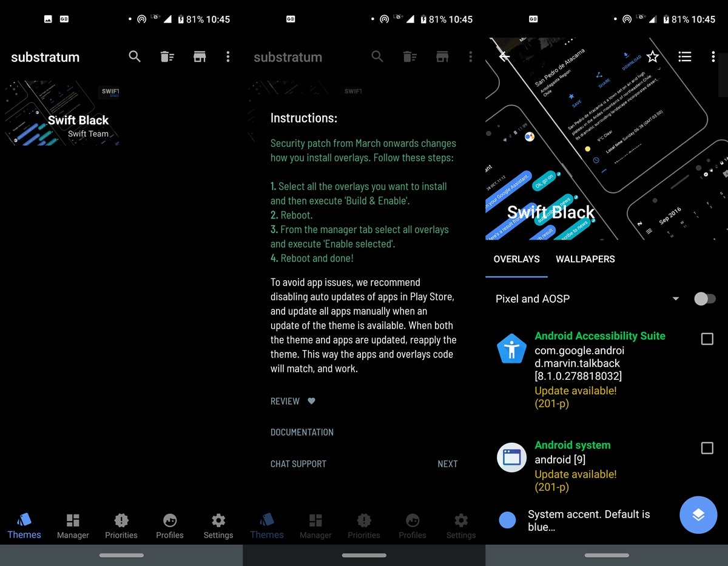Viewport: 728px width, 566px height.
Task: Tap the navigation pill under the Swift Black screen
Action: tap(607, 555)
